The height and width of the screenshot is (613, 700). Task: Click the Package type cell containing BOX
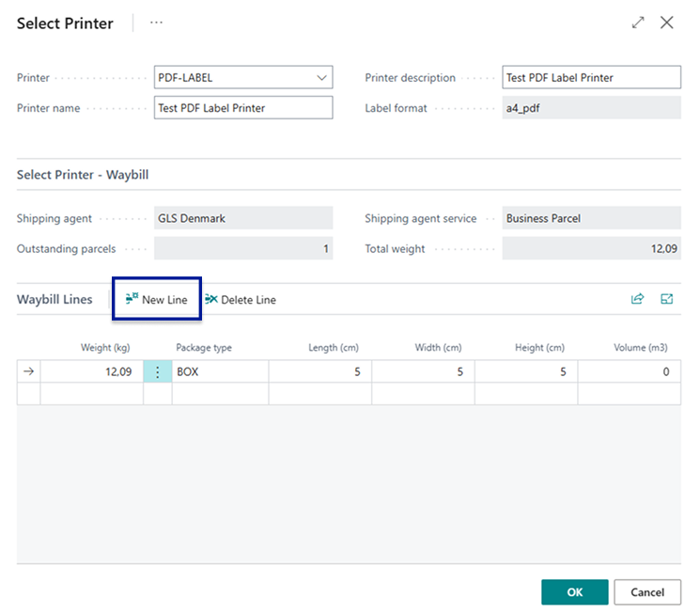[220, 371]
